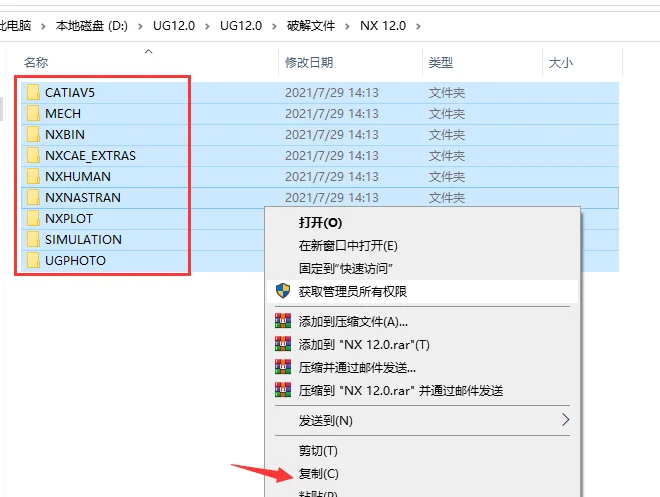Click the NXPLOT folder icon
Screen dimensions: 660x497
33,218
